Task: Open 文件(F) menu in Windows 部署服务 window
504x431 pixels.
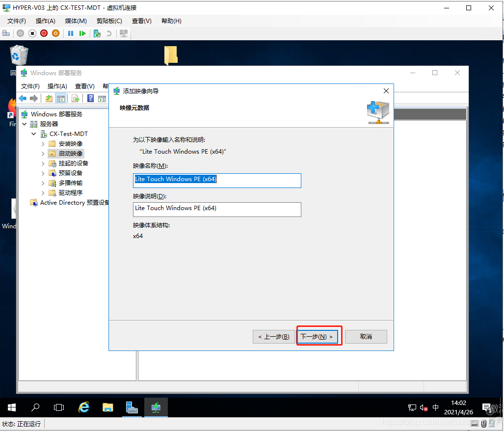Action: click(x=30, y=86)
